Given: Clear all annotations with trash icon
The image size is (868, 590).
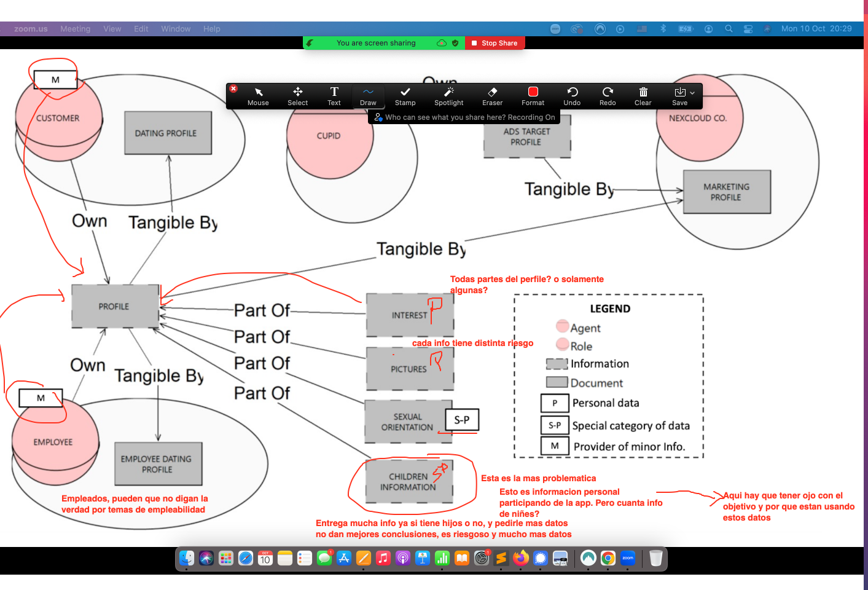Looking at the screenshot, I should click(643, 96).
